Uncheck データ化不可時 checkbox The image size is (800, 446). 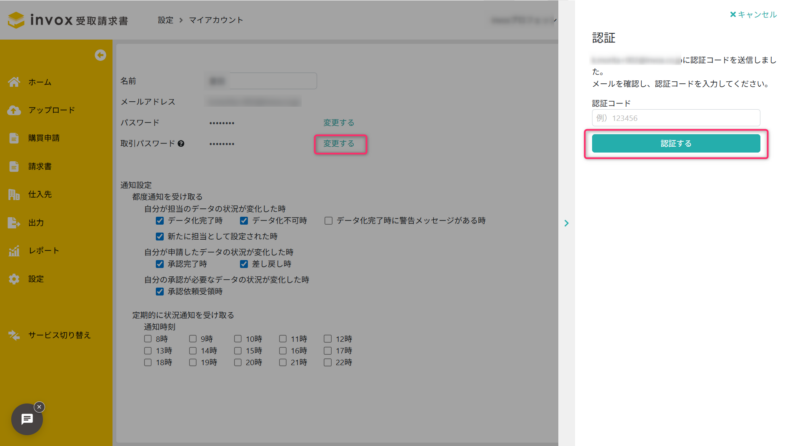244,220
